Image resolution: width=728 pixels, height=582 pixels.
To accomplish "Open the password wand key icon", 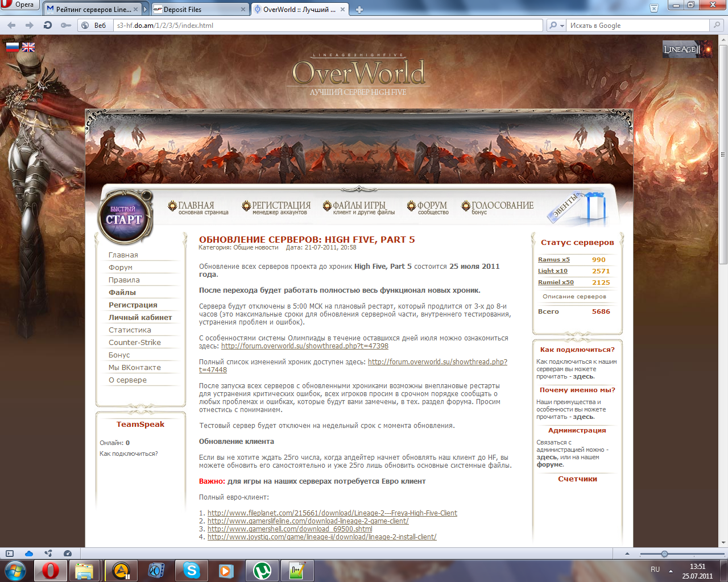I will (x=66, y=26).
